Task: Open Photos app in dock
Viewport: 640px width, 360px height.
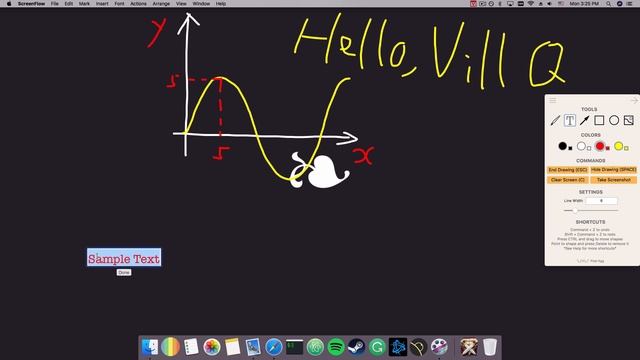Action: (211, 347)
